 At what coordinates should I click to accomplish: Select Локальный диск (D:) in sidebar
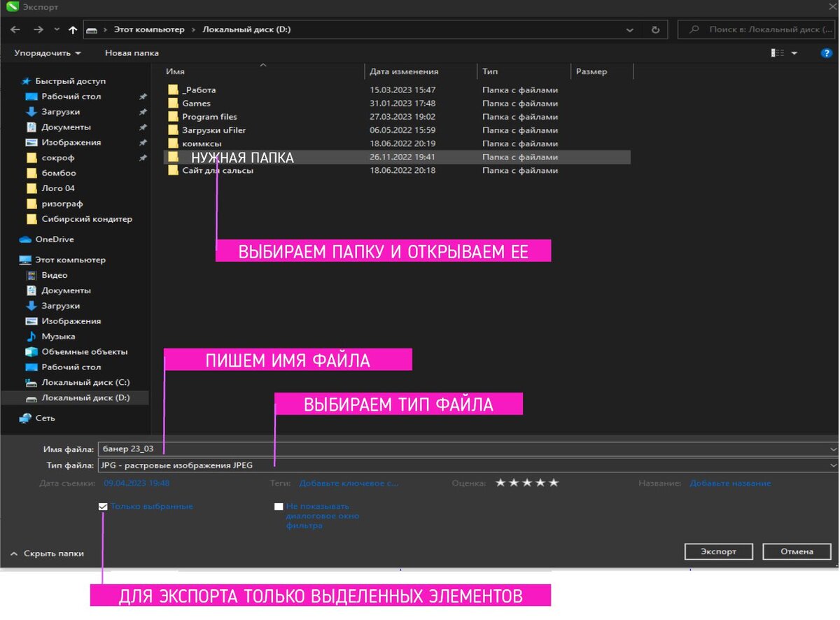coord(75,398)
